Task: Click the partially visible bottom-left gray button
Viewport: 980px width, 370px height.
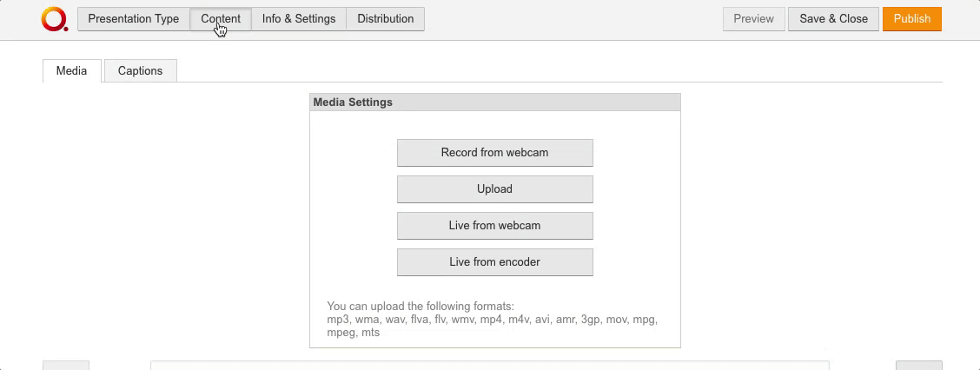Action: [66, 366]
